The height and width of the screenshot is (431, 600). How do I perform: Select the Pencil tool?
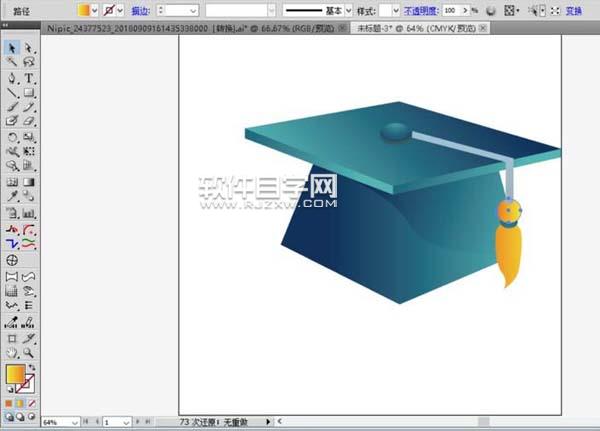coord(29,107)
